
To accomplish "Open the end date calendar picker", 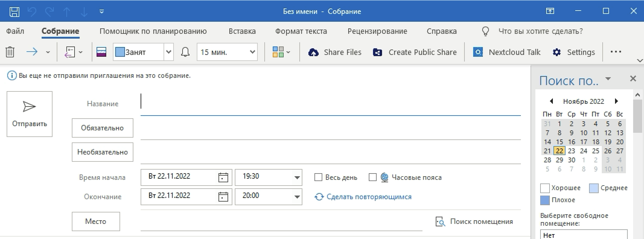I will point(223,197).
